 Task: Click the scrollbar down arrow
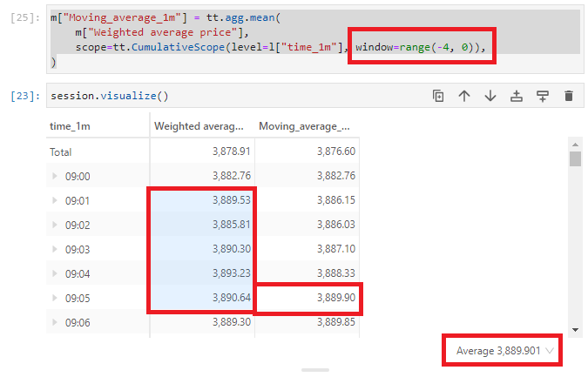[x=575, y=330]
